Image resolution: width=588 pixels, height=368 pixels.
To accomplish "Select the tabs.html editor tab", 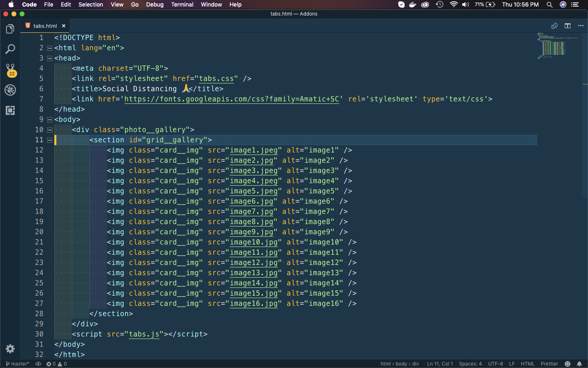I will (x=45, y=26).
